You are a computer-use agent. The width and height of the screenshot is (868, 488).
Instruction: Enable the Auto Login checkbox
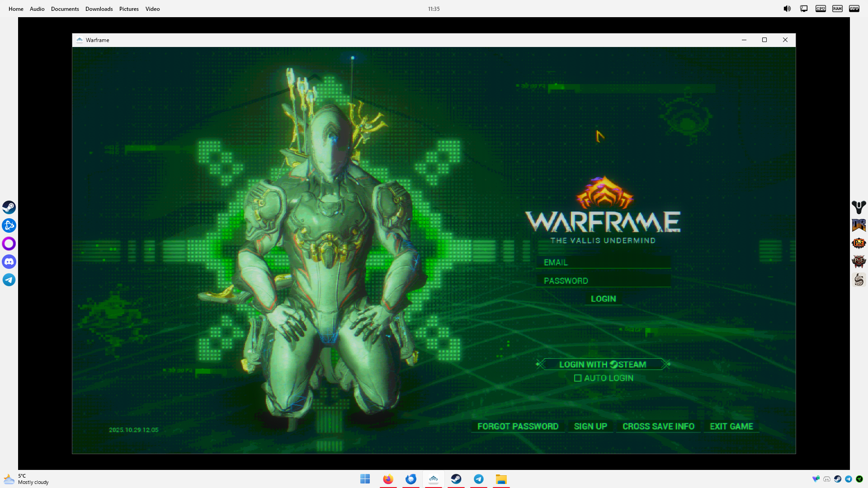[x=578, y=378]
